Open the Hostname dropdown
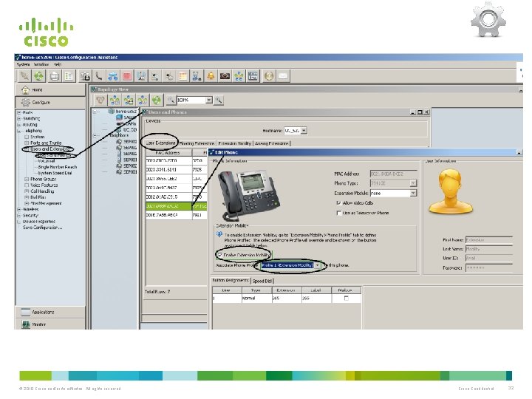Viewport: 532px width, 399px height. pyautogui.click(x=304, y=131)
